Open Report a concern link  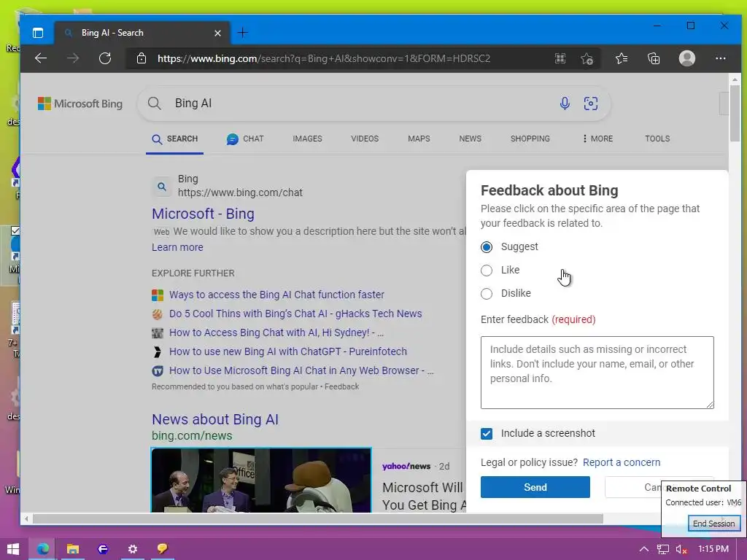click(622, 462)
